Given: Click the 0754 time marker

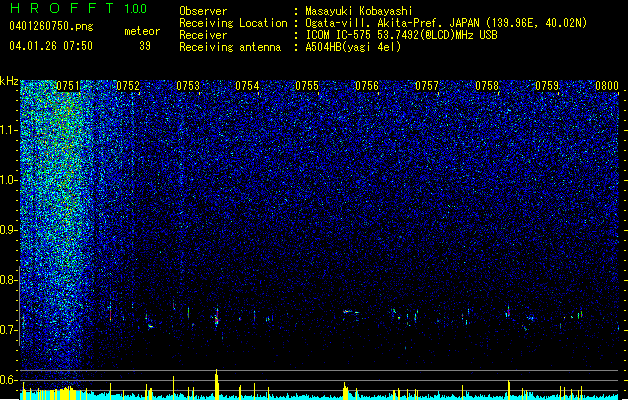Looking at the screenshot, I should click(247, 86).
